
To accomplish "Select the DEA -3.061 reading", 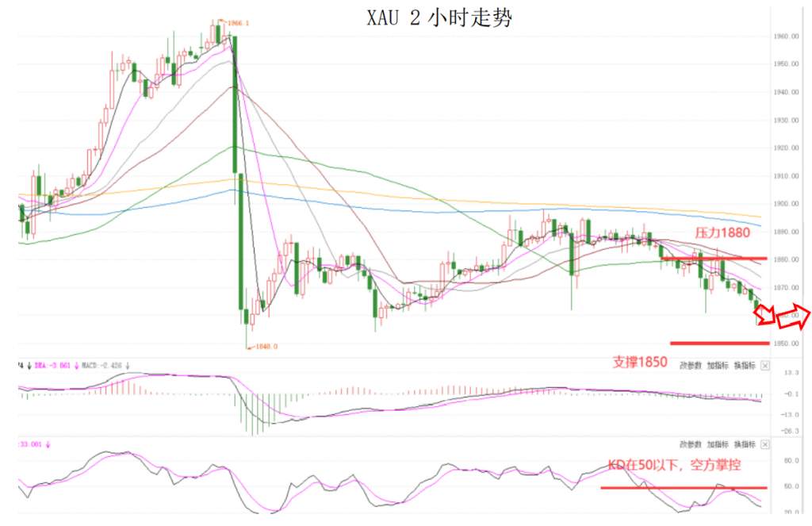I will pos(53,366).
